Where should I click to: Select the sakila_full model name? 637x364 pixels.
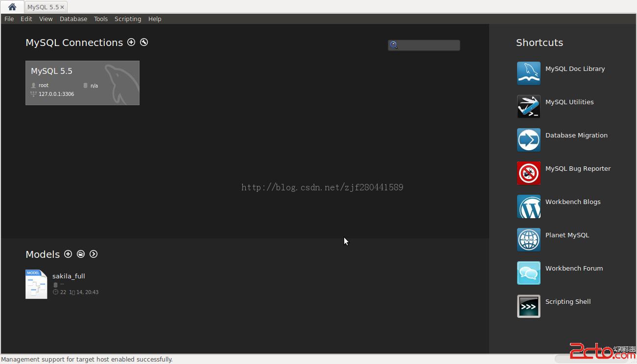coord(69,276)
